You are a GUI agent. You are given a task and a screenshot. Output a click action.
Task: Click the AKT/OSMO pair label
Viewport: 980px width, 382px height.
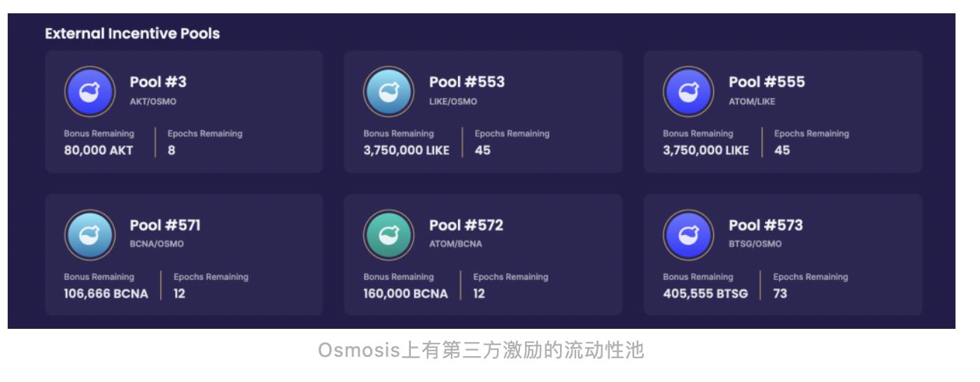(x=153, y=101)
